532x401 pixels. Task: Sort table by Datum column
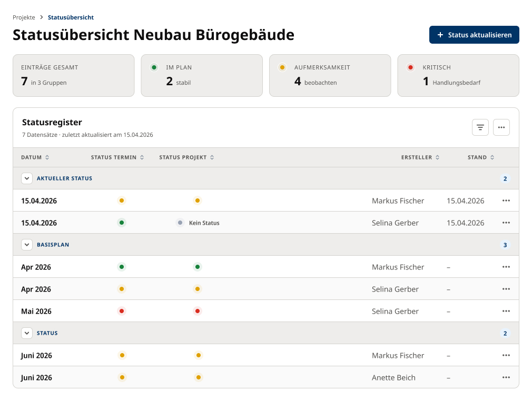pyautogui.click(x=35, y=157)
